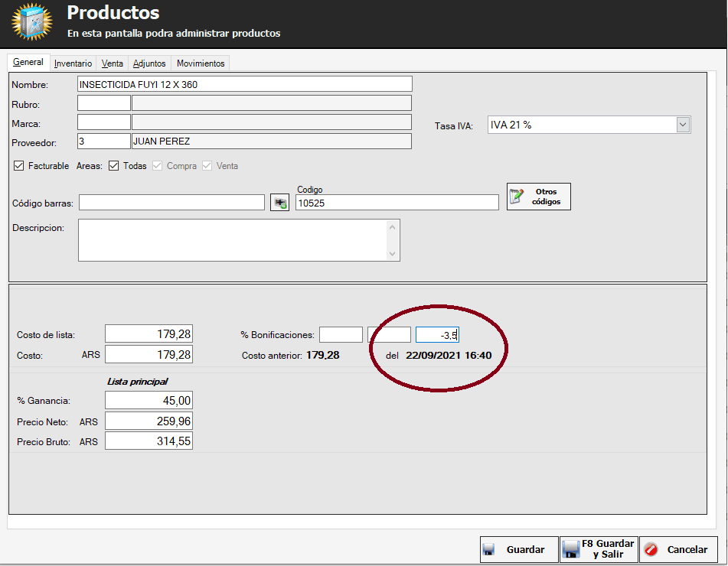This screenshot has width=728, height=566.
Task: Click the % Ganancia input field
Action: (x=149, y=401)
